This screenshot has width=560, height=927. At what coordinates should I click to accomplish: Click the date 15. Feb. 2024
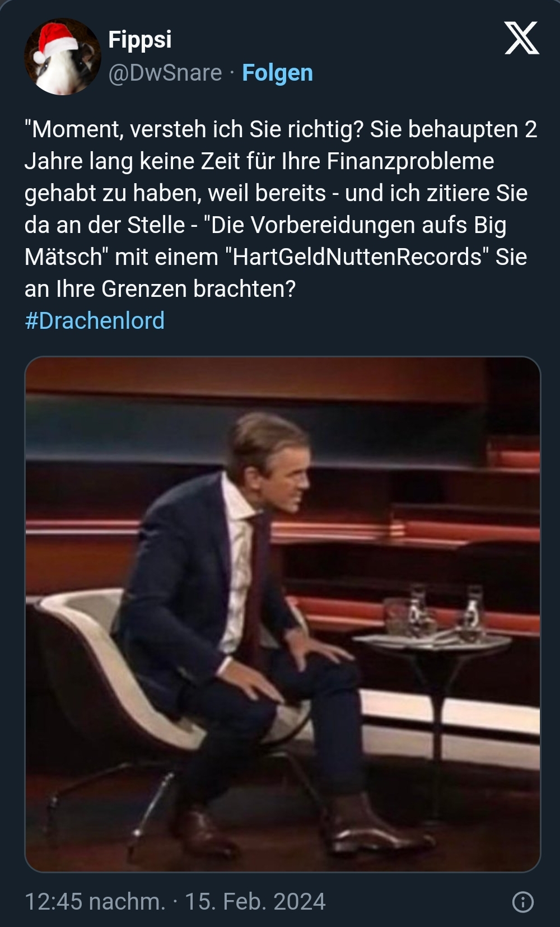(255, 902)
